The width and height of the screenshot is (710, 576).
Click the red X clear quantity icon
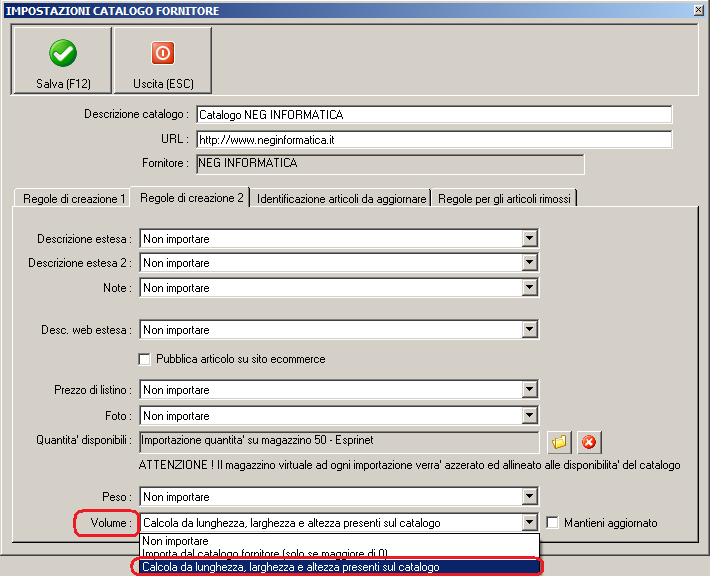click(589, 442)
